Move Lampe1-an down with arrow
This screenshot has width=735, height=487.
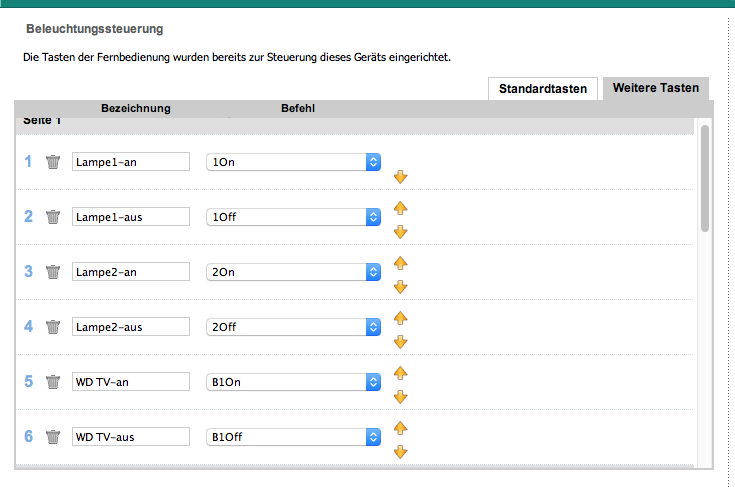tap(400, 177)
